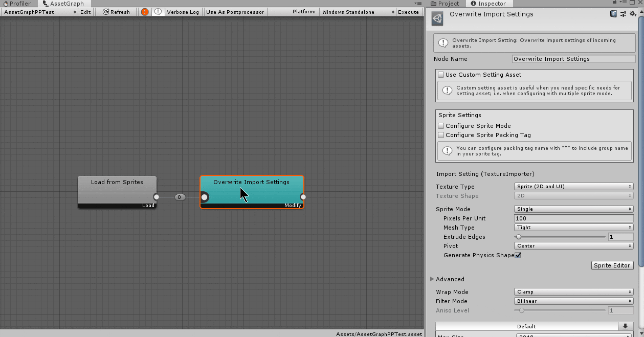Open the Inspector preset sliders icon

click(x=623, y=14)
